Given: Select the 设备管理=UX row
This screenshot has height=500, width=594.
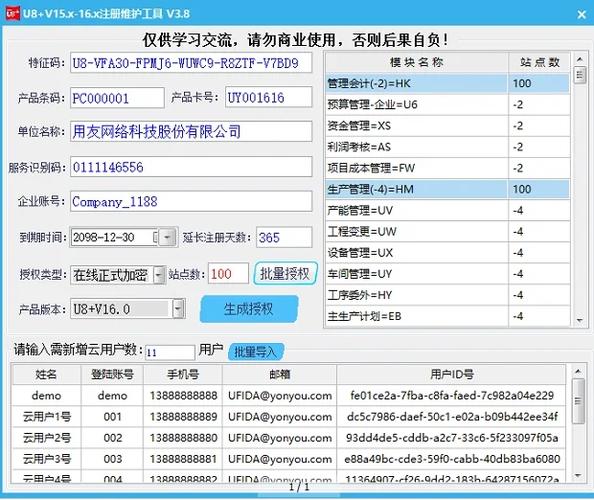Looking at the screenshot, I should (447, 253).
